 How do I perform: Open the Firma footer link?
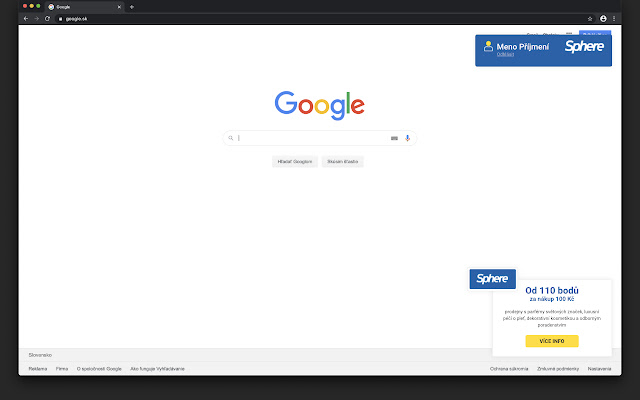tap(62, 369)
